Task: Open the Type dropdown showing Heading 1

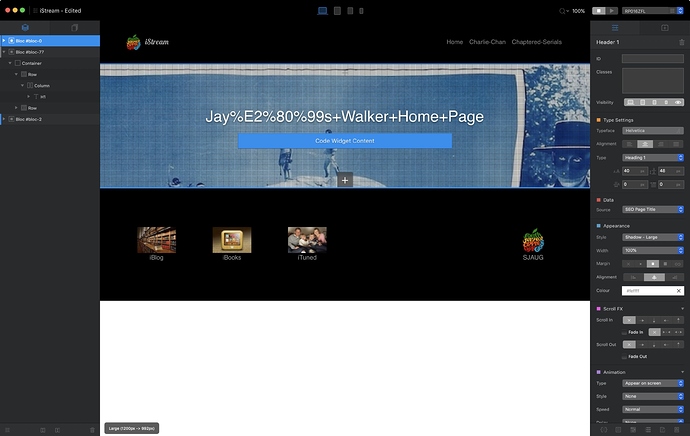Action: [653, 157]
